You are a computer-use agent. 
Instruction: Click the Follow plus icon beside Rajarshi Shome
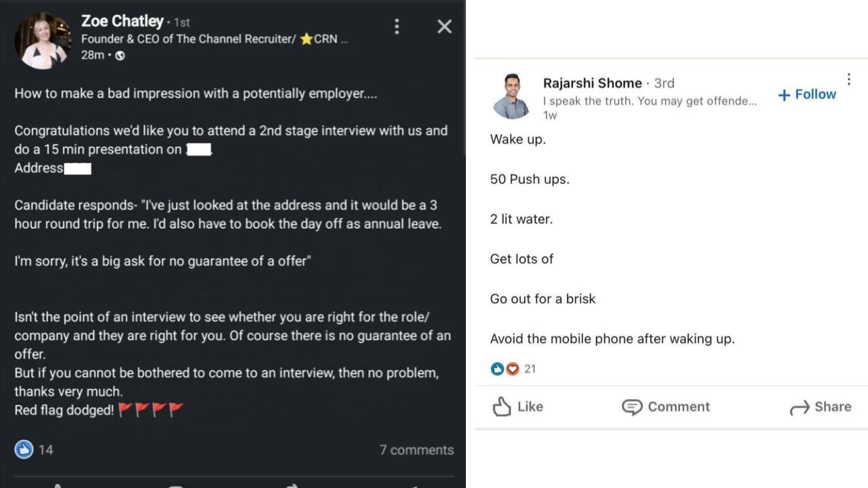click(784, 94)
